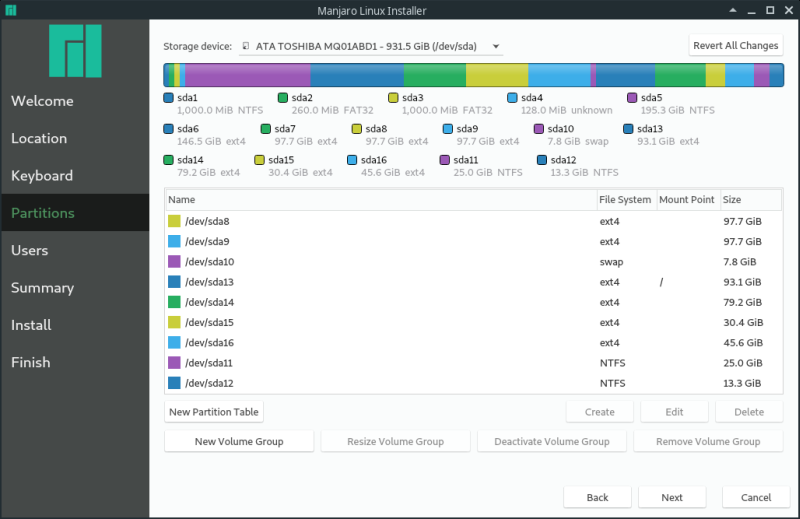The image size is (800, 519).
Task: Select the /dev/sda9 row
Action: pos(473,241)
